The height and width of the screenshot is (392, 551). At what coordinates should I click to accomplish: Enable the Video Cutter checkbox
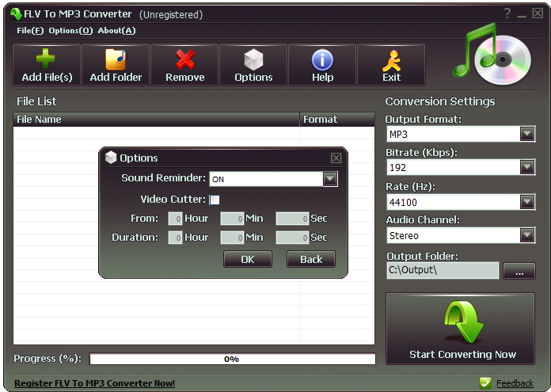click(x=215, y=200)
